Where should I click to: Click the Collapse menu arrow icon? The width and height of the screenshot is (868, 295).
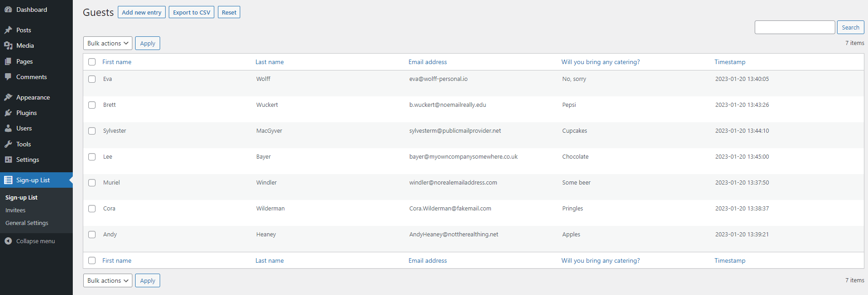[x=8, y=241]
